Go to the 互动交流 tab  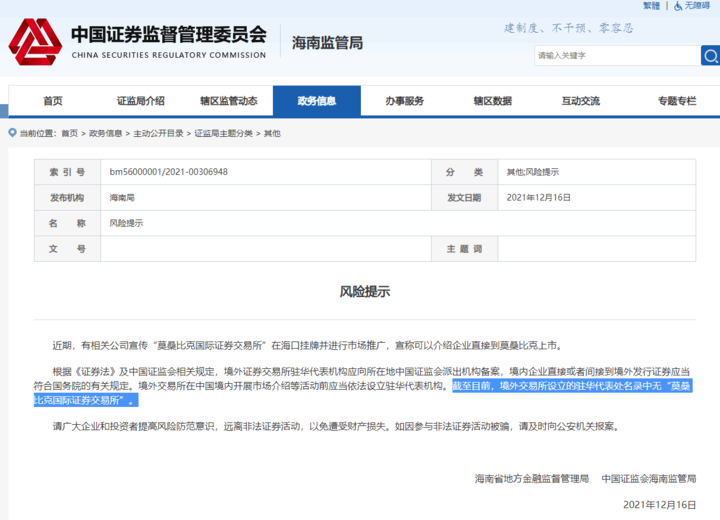click(x=580, y=101)
